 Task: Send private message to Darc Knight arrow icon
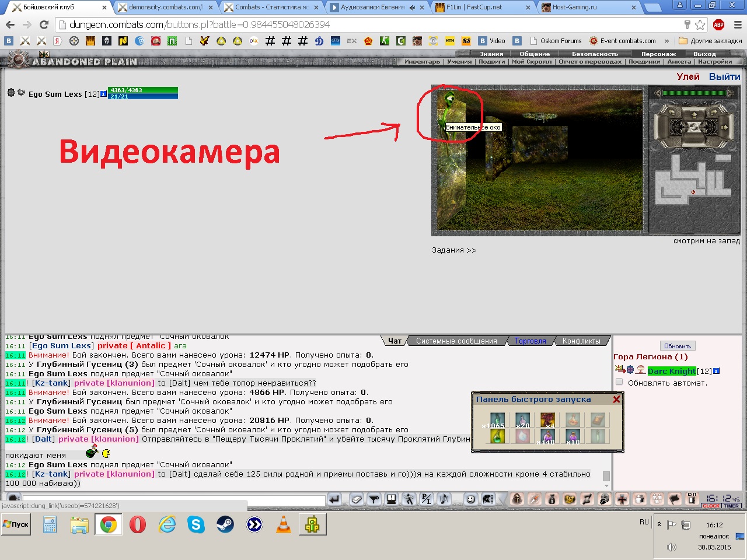click(620, 370)
